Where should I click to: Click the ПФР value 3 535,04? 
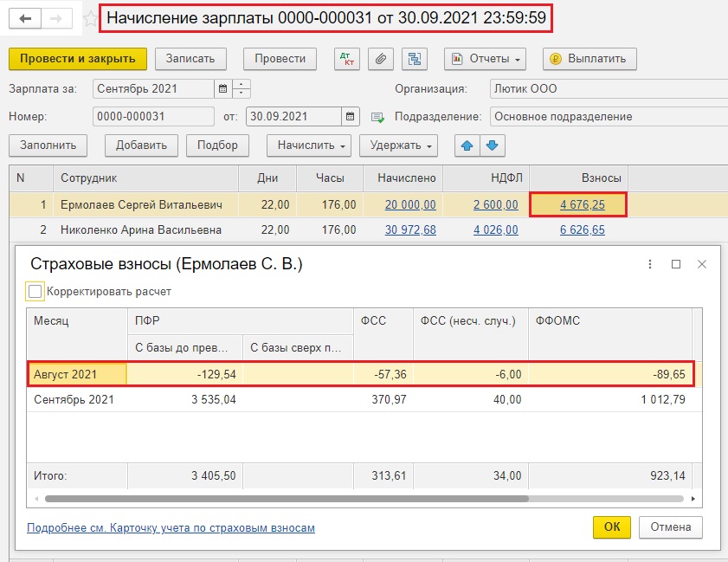(x=214, y=399)
